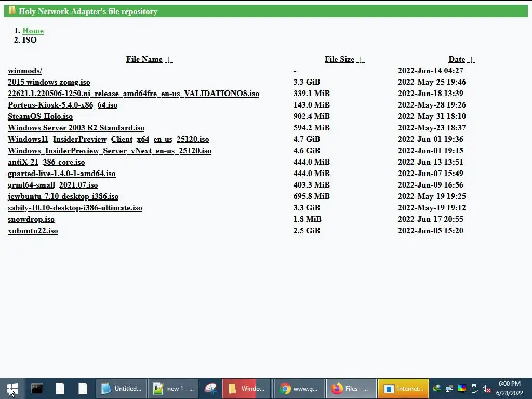Click the safely remove hardware tray icon

coord(474,389)
